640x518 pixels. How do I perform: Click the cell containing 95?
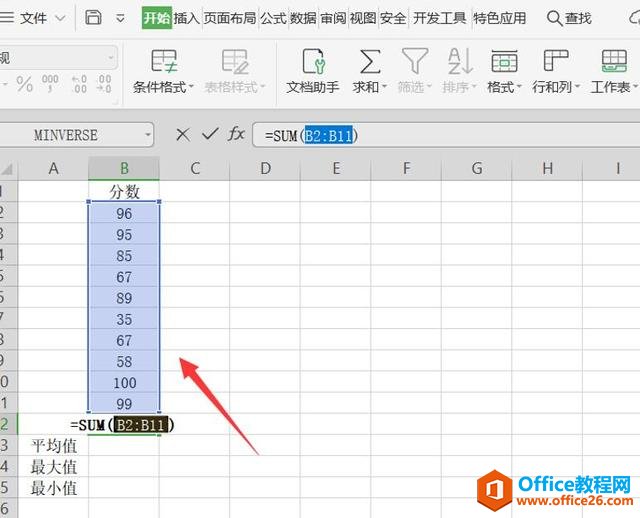coord(124,234)
